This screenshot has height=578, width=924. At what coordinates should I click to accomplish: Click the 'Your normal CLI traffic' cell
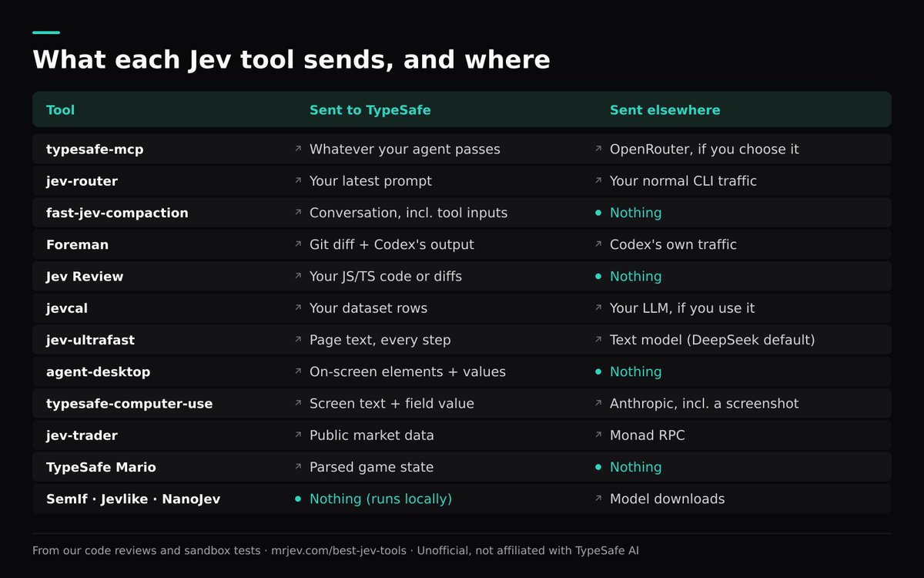pyautogui.click(x=683, y=180)
